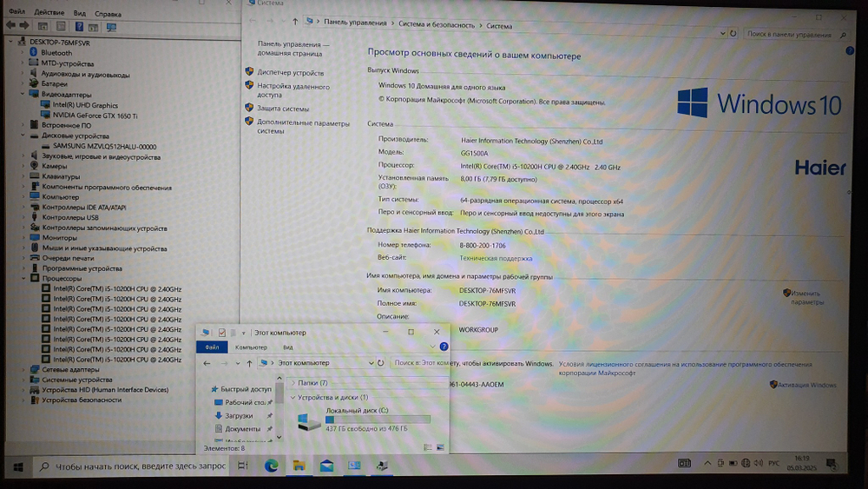Image resolution: width=868 pixels, height=489 pixels.
Task: Open the System address bar dropdown
Action: pos(722,33)
